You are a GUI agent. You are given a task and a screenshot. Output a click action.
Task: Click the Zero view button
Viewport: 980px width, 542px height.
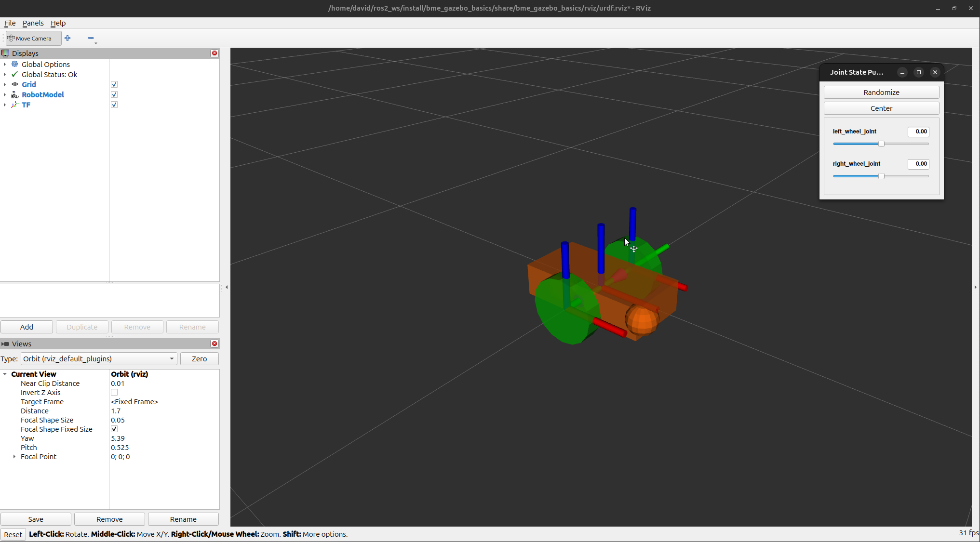click(x=199, y=359)
